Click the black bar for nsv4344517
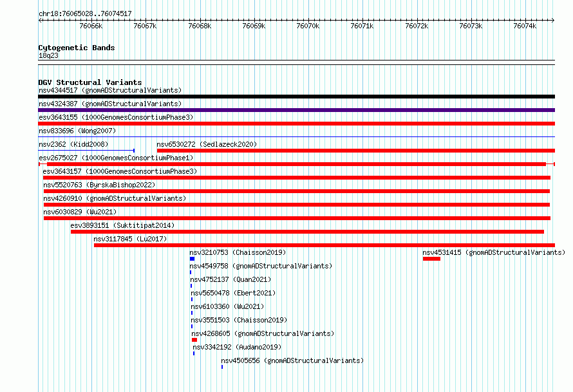Viewport: 573px width, 392px height. coord(296,97)
